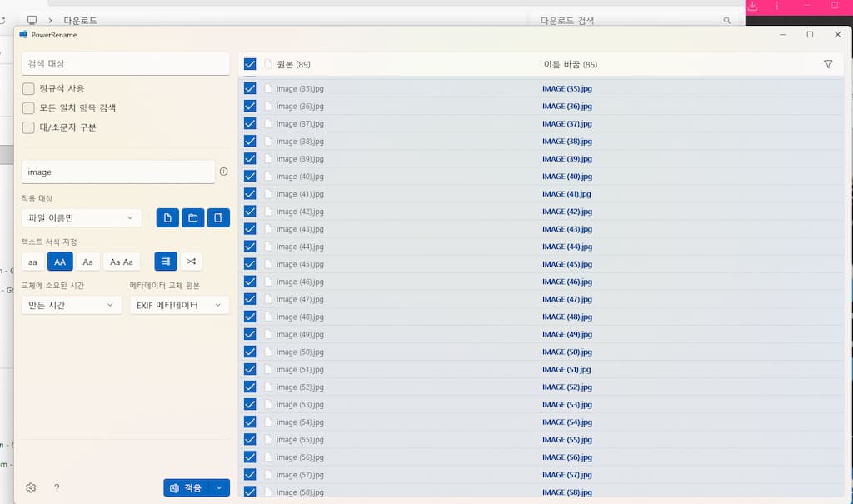Select original file image (55).jpg

tap(300, 440)
